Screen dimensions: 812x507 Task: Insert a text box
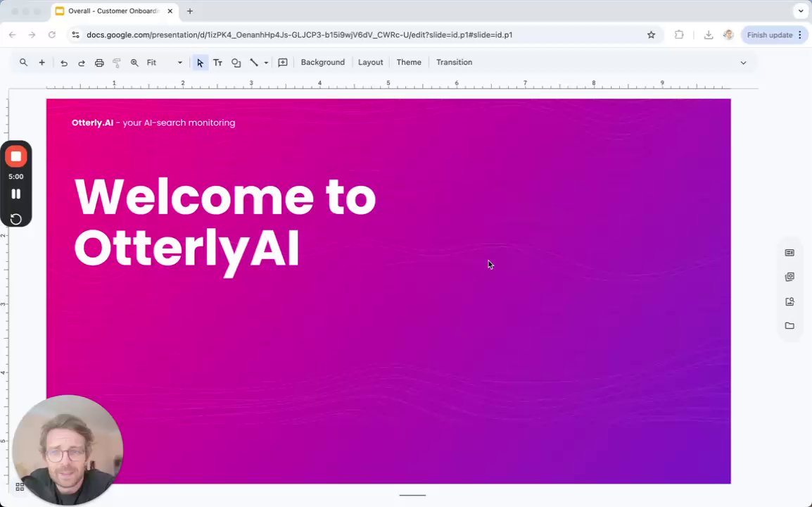[217, 63]
